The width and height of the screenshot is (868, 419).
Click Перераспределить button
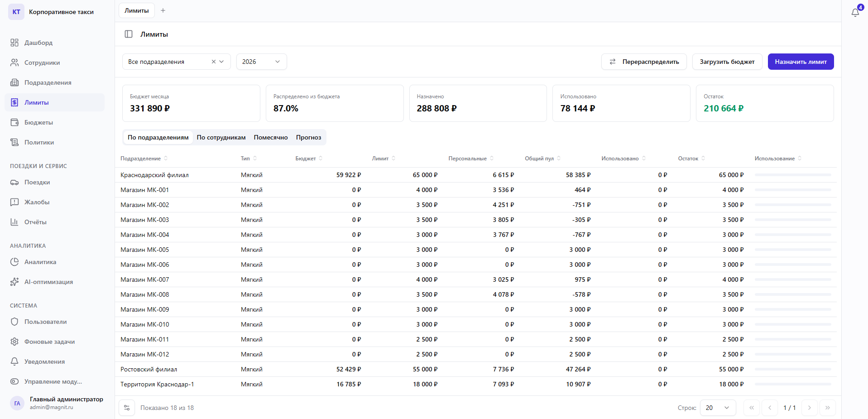click(643, 62)
